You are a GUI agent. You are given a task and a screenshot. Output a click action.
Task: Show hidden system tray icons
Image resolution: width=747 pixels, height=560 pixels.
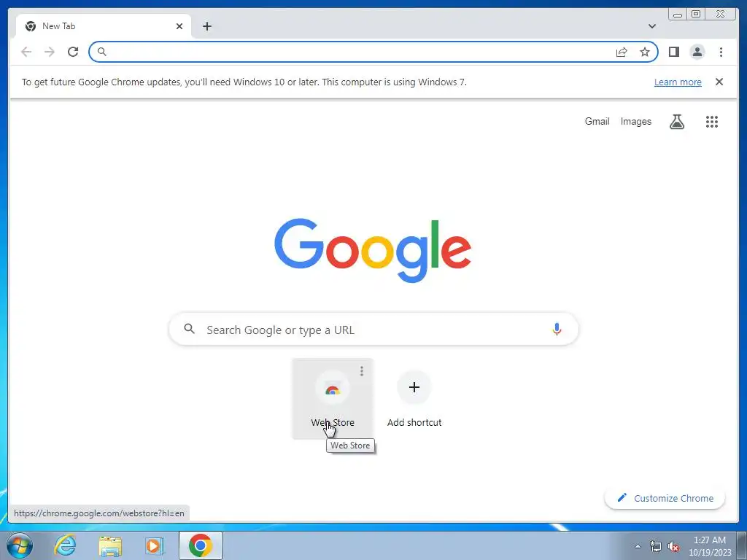638,546
